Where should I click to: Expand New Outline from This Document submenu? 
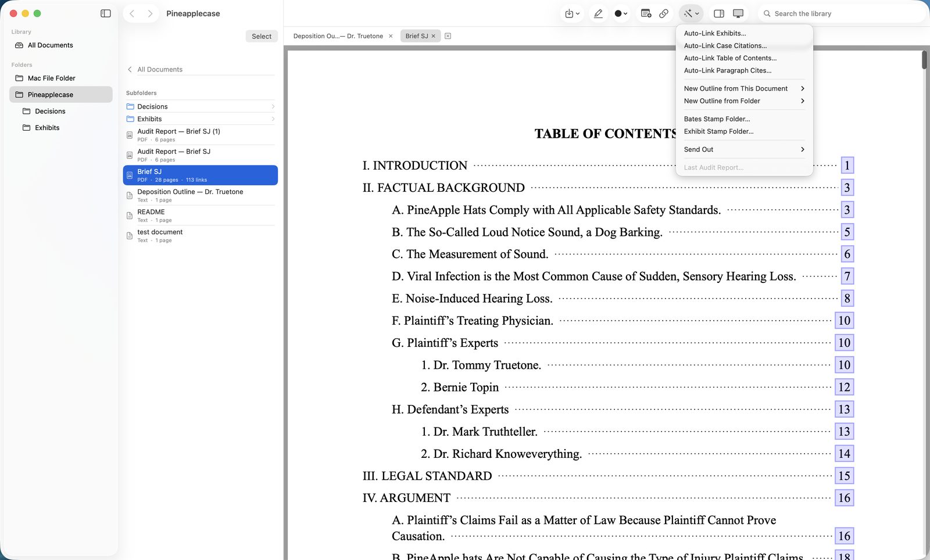tap(744, 88)
